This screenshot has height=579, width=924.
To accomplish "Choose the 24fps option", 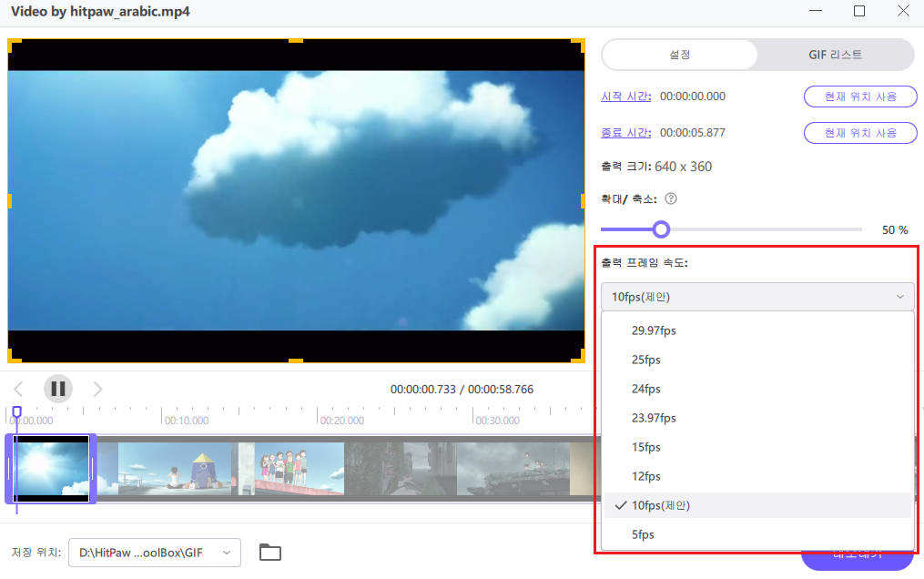I will pos(757,389).
